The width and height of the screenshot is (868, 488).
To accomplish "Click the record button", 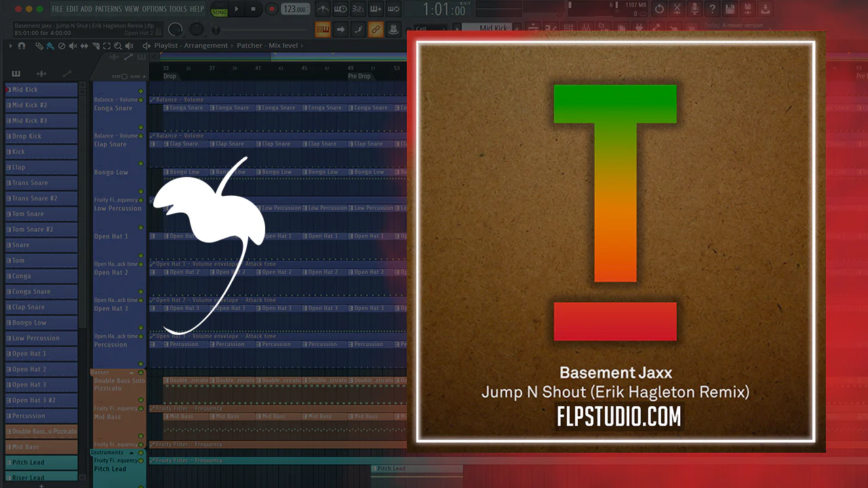I will (x=271, y=9).
